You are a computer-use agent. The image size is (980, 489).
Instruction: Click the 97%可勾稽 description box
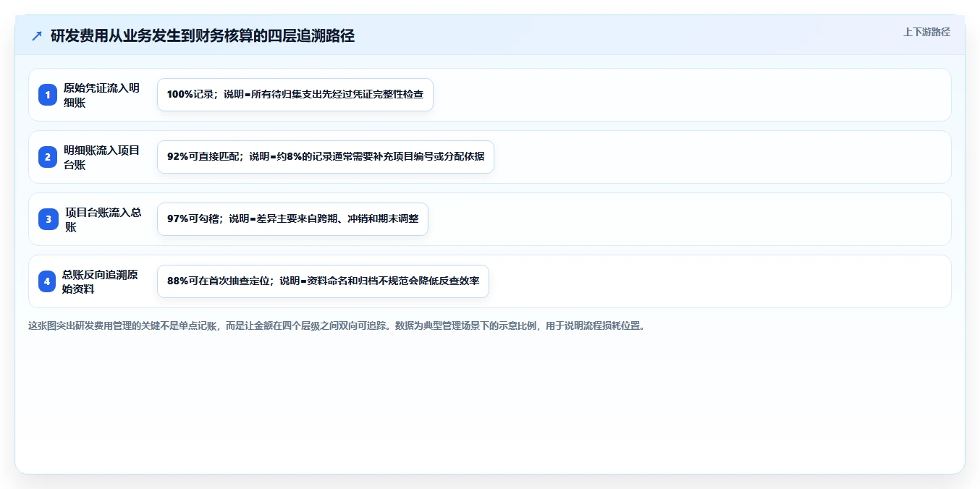click(292, 219)
